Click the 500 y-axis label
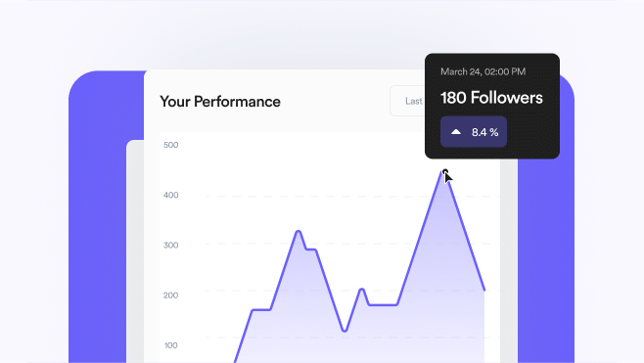 coord(171,145)
